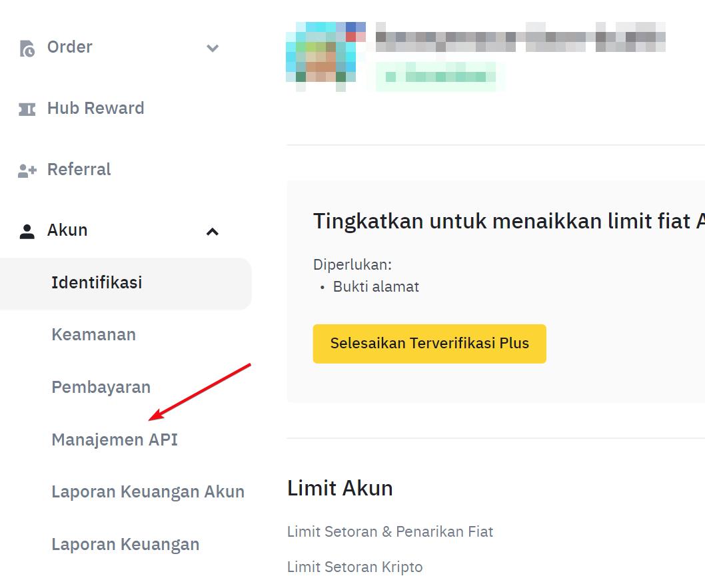Select the Laporan Keuangan item
This screenshot has height=588, width=705.
(125, 545)
